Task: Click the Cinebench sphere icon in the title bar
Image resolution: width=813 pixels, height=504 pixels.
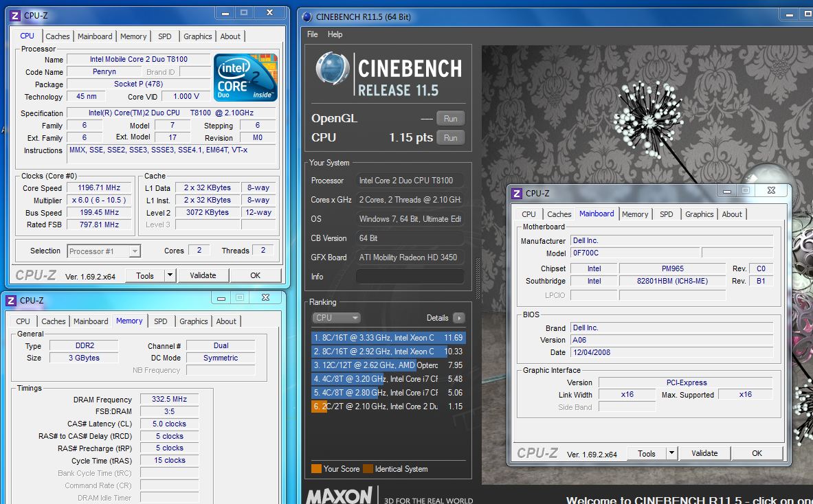Action: pyautogui.click(x=307, y=17)
